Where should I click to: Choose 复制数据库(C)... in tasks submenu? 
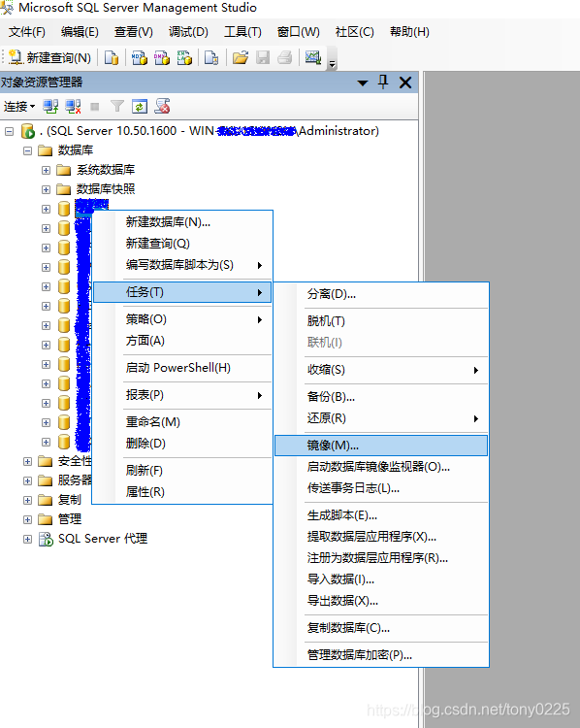click(x=381, y=628)
